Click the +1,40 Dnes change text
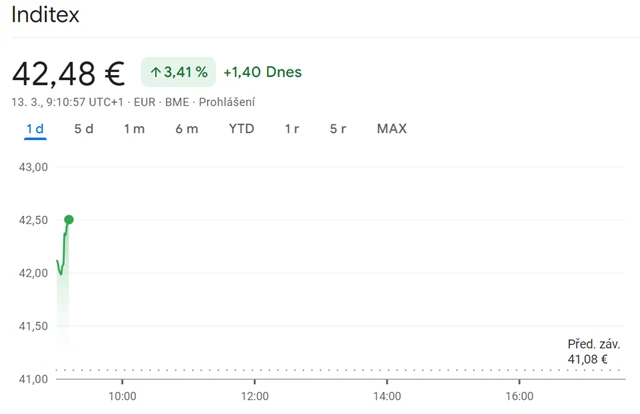This screenshot has width=640, height=414. pyautogui.click(x=262, y=72)
